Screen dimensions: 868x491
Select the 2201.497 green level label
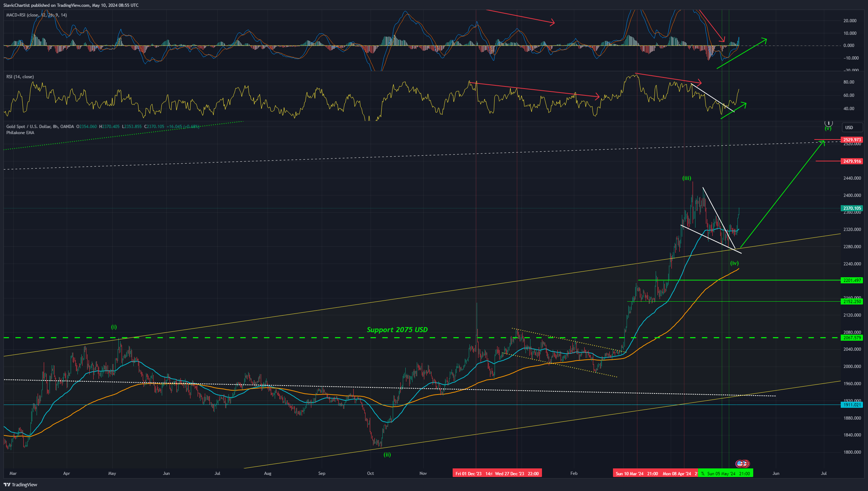[852, 280]
